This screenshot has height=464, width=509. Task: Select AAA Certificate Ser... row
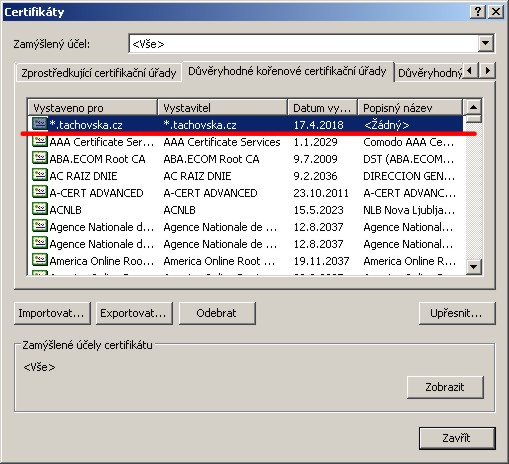(245, 142)
